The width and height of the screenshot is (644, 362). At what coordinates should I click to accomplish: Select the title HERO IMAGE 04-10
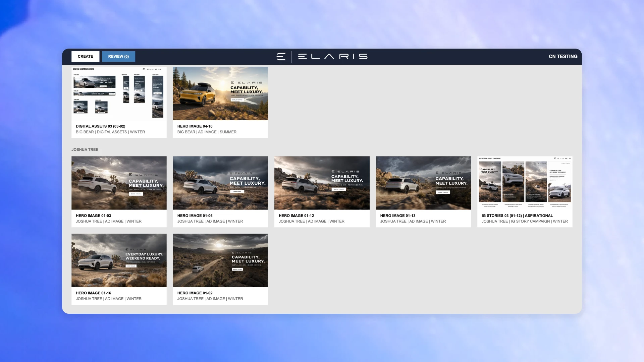[195, 126]
